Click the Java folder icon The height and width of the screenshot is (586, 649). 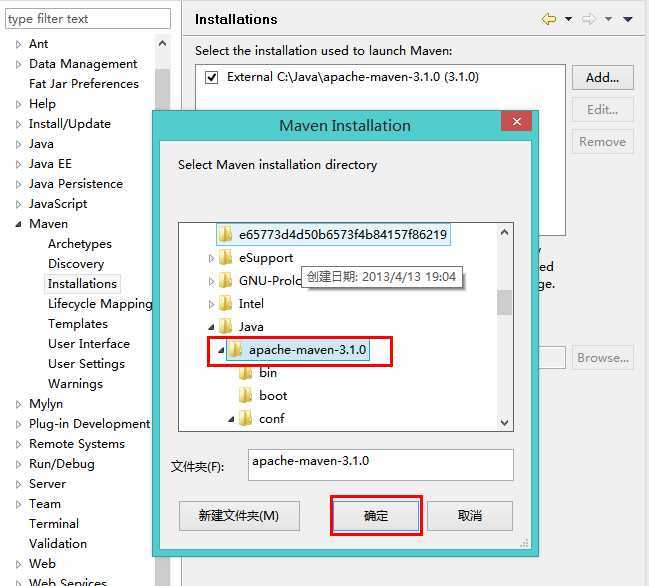point(226,327)
